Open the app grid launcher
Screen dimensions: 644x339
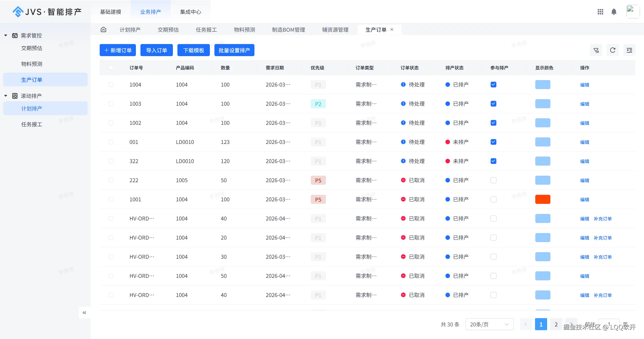coord(600,12)
